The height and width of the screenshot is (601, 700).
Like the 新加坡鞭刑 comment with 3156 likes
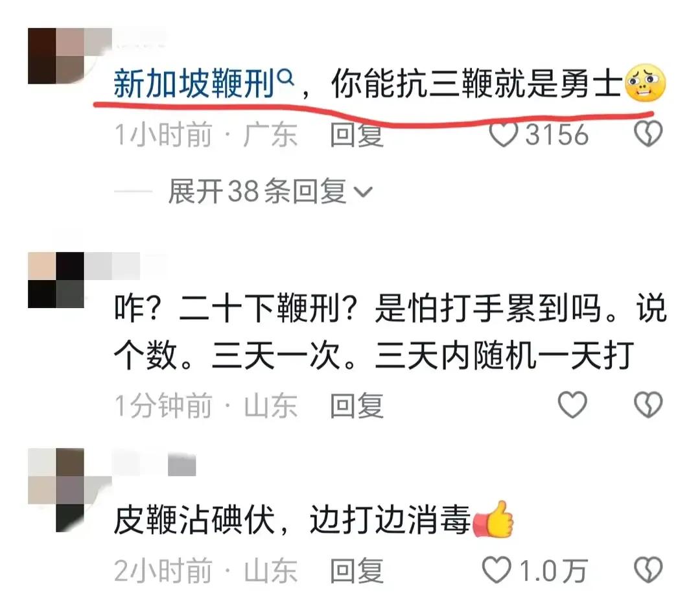point(504,134)
